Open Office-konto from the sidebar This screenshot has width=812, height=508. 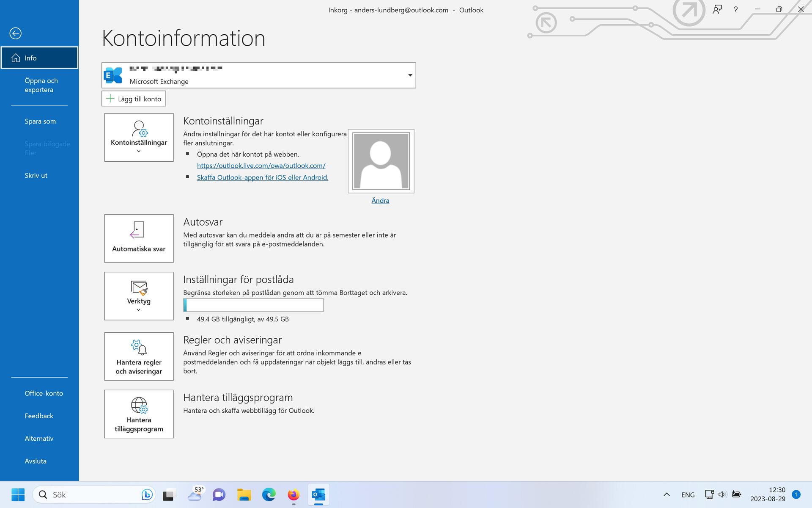[44, 393]
